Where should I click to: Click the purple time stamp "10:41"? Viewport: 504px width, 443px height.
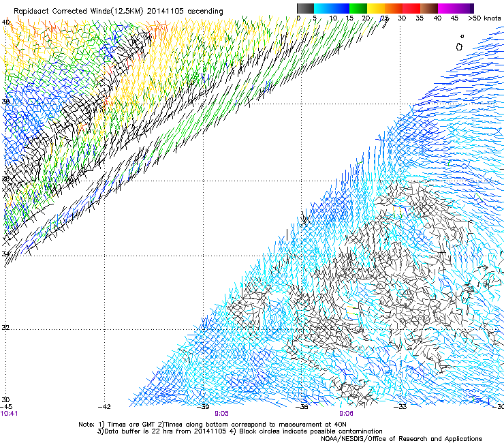pyautogui.click(x=9, y=414)
